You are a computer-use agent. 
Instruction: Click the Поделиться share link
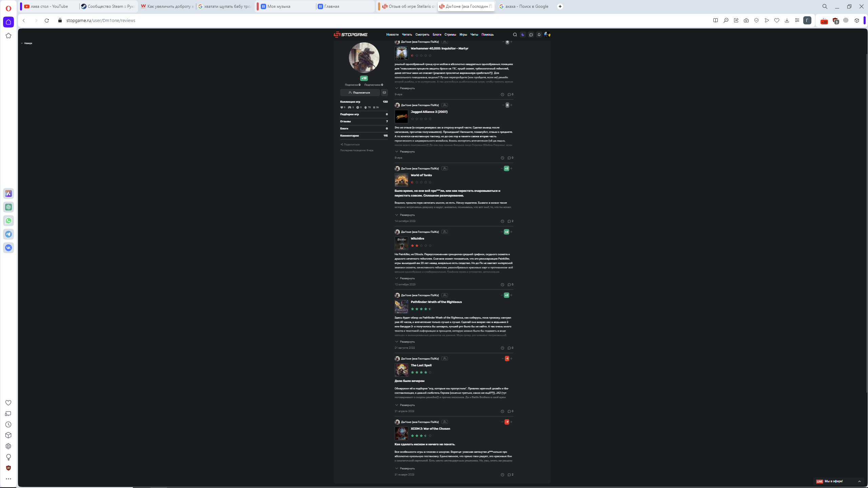tap(350, 144)
